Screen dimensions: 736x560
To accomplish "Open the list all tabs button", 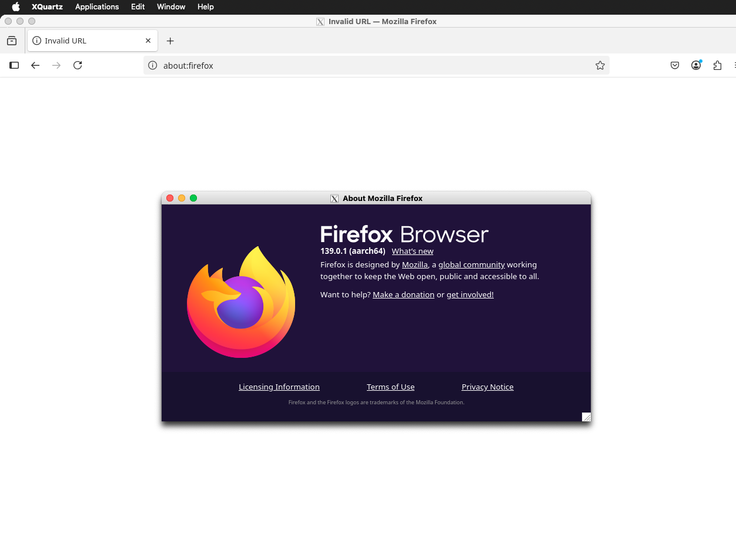I will click(12, 41).
